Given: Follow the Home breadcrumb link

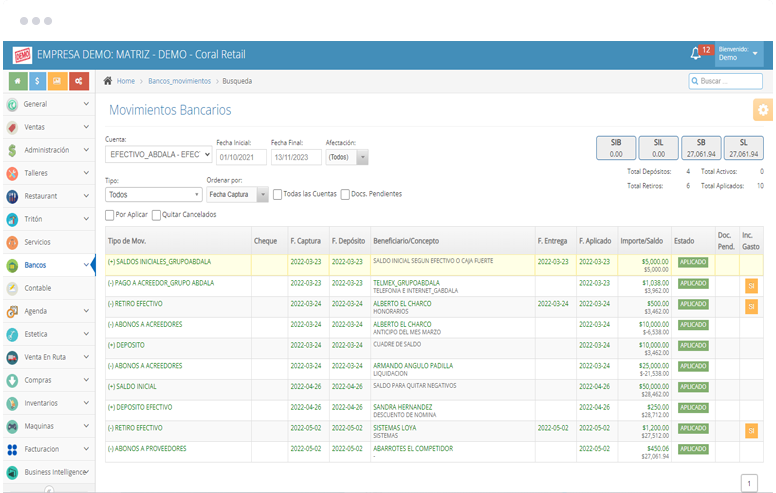Looking at the screenshot, I should [x=126, y=81].
